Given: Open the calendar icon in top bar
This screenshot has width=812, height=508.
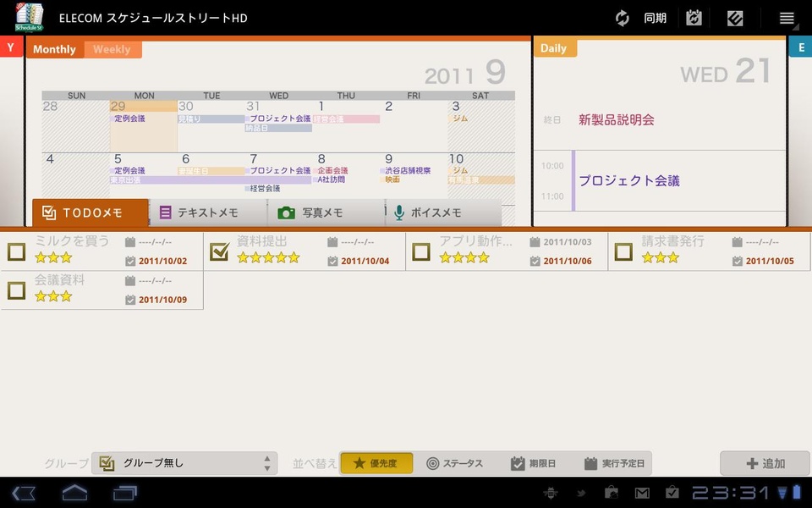Looking at the screenshot, I should click(x=694, y=18).
